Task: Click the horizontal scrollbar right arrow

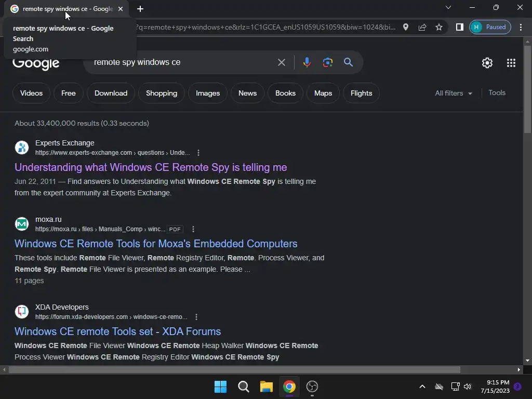Action: pyautogui.click(x=519, y=369)
